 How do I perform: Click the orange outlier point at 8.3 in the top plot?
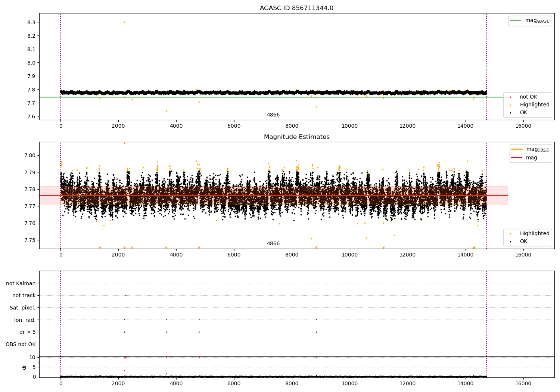[x=124, y=22]
